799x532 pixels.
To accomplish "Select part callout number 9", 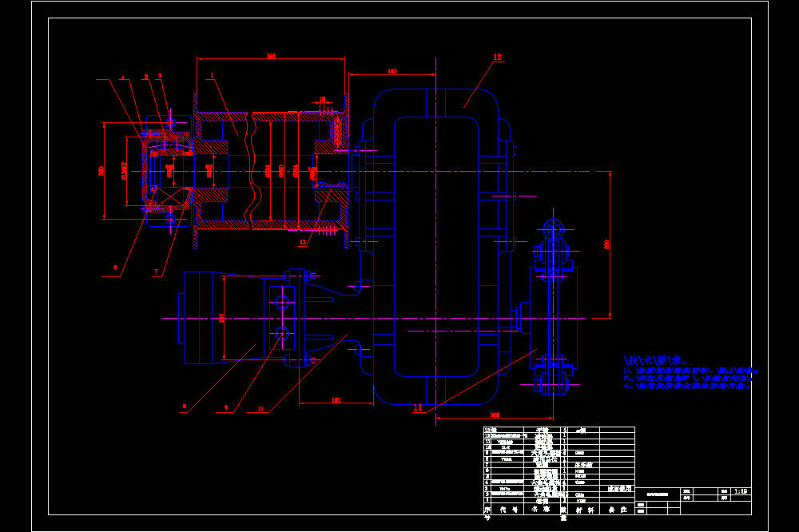I will pos(226,407).
